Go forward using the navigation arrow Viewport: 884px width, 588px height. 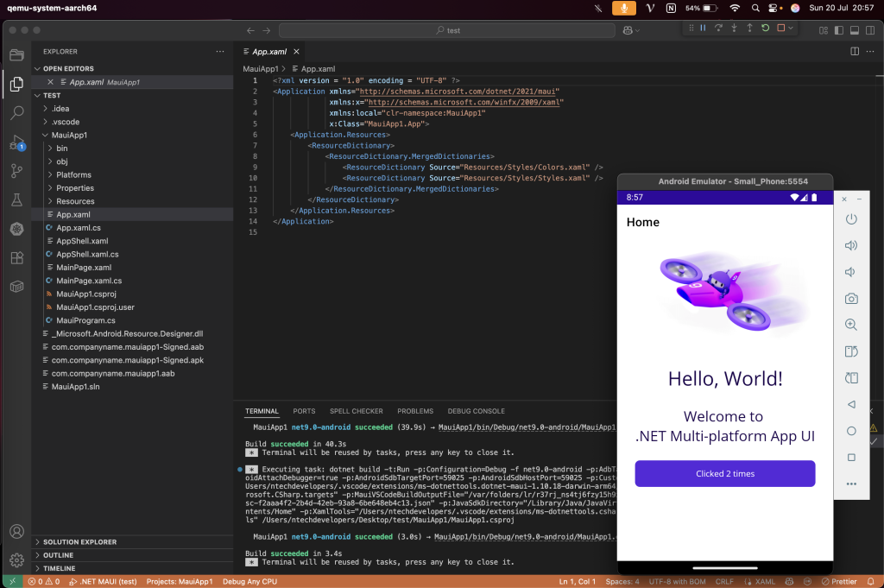[x=267, y=30]
